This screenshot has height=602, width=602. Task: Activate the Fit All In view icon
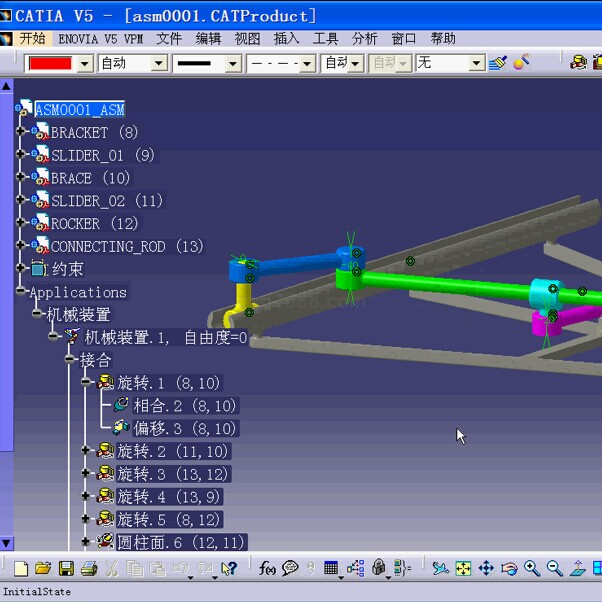pyautogui.click(x=463, y=569)
